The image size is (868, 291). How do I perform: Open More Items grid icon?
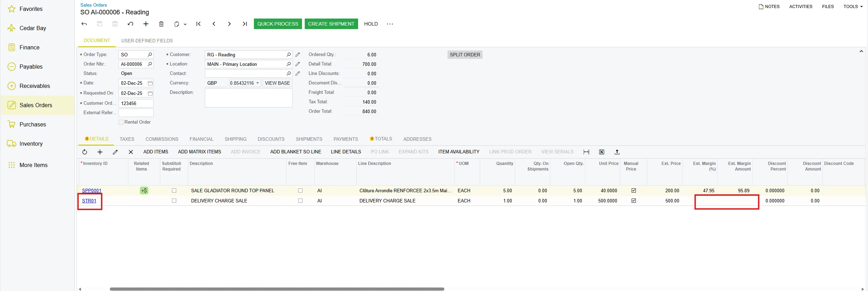12,165
